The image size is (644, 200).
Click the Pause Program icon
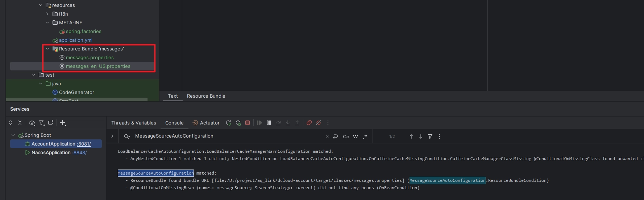pyautogui.click(x=269, y=123)
